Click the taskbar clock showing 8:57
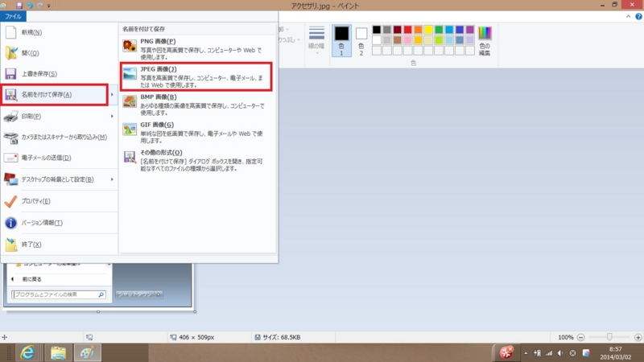 pyautogui.click(x=615, y=353)
